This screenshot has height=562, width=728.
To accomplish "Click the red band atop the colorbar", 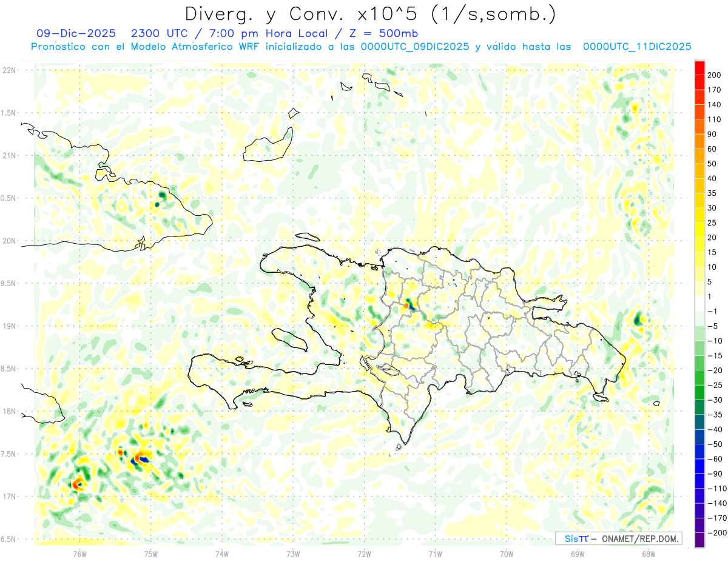I will click(699, 67).
